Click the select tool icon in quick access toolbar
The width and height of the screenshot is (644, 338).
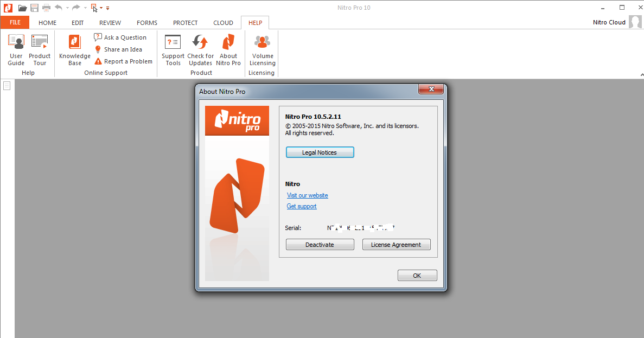tap(94, 8)
